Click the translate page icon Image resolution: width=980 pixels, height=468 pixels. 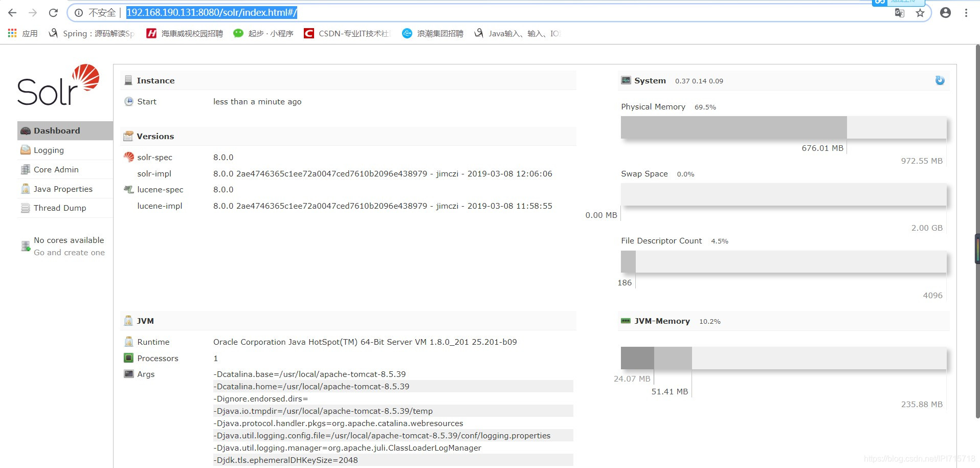click(x=899, y=13)
